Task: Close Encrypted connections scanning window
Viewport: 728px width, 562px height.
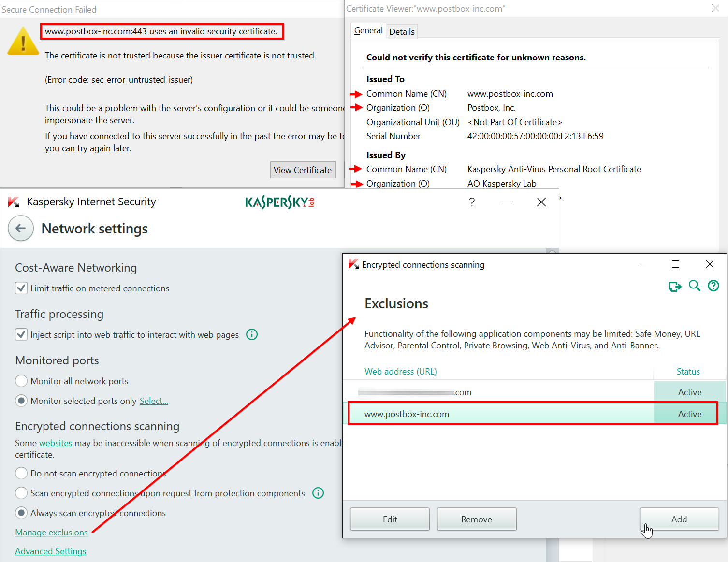Action: 710,264
